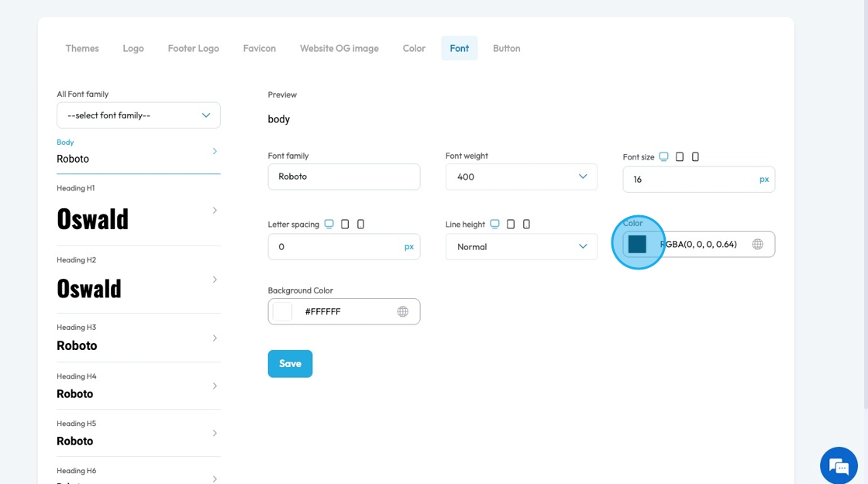Click the font Color swatch

(x=637, y=244)
